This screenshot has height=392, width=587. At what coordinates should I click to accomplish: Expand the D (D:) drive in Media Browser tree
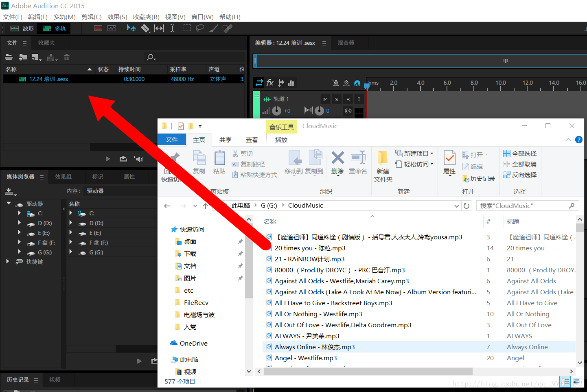[19, 223]
